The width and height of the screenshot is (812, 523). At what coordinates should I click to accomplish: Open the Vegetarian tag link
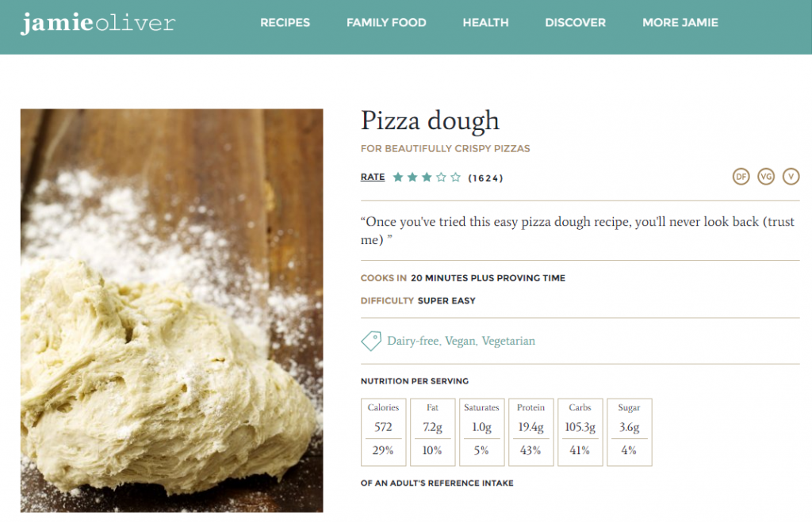click(508, 341)
